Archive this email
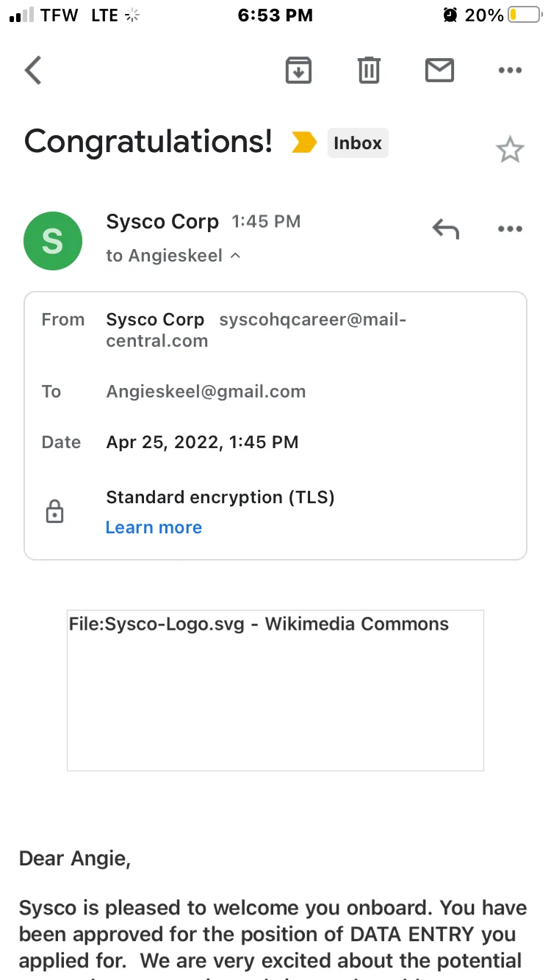Viewport: 551px width, 980px height. pyautogui.click(x=298, y=71)
